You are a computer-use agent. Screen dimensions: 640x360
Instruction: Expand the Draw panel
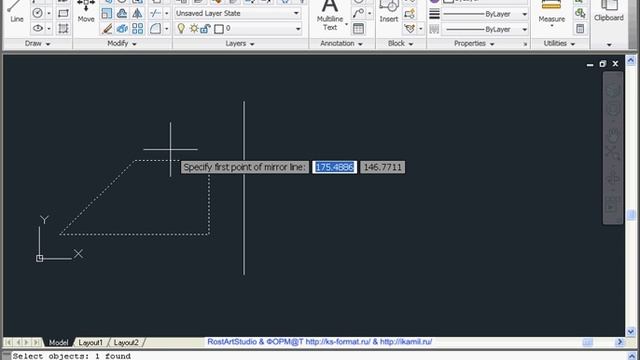pos(38,43)
